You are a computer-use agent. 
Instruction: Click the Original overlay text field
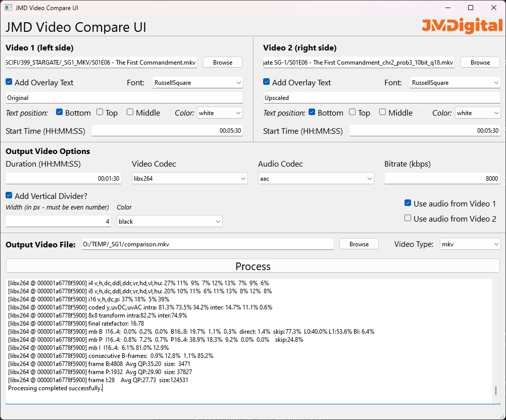pyautogui.click(x=126, y=97)
